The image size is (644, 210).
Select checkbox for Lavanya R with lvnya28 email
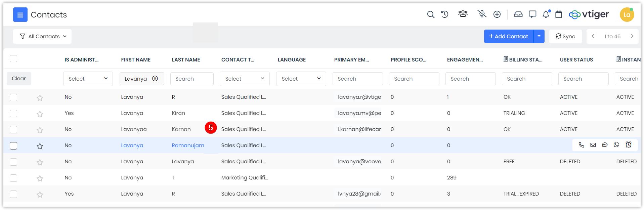[13, 194]
